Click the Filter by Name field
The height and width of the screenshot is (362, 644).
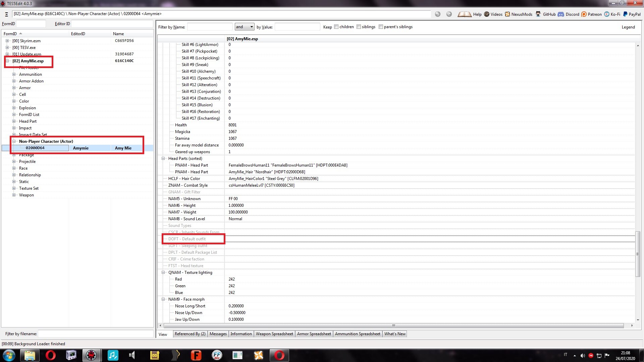point(210,27)
